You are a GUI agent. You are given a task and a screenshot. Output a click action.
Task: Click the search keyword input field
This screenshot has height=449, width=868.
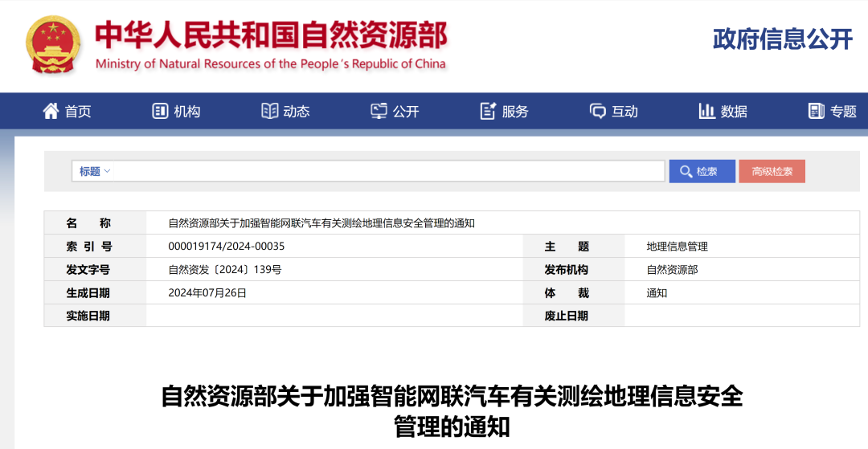(386, 171)
